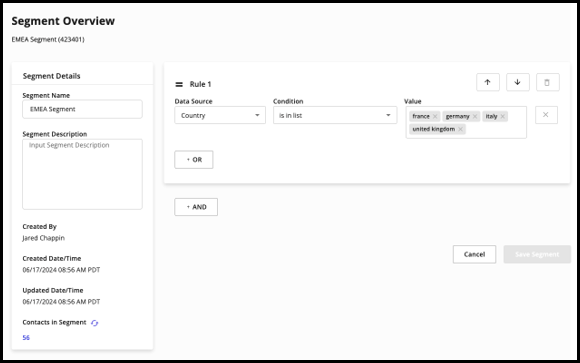Screen dimensions: 580x363
Task: Select the Segment Overview title
Action: (x=63, y=21)
